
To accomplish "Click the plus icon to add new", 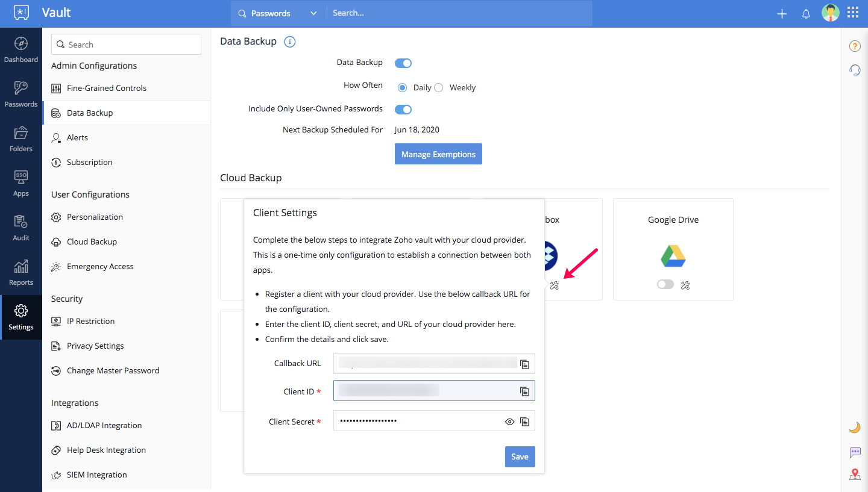I will [782, 14].
